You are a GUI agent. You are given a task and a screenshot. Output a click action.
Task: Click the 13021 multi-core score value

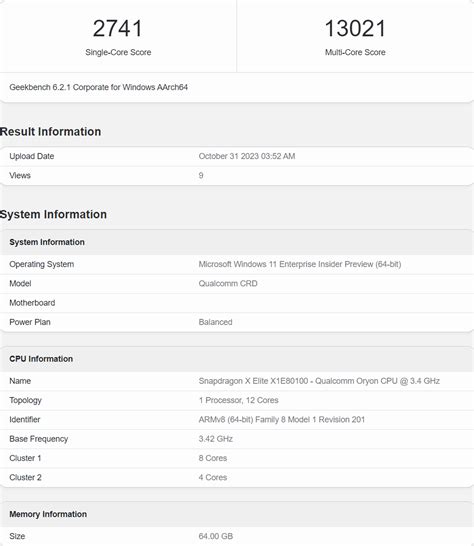pyautogui.click(x=355, y=28)
